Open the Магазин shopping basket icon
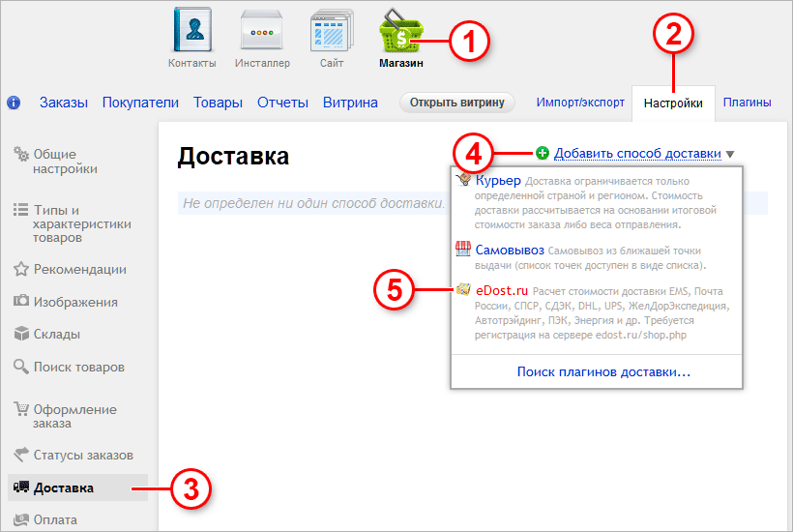 [400, 31]
